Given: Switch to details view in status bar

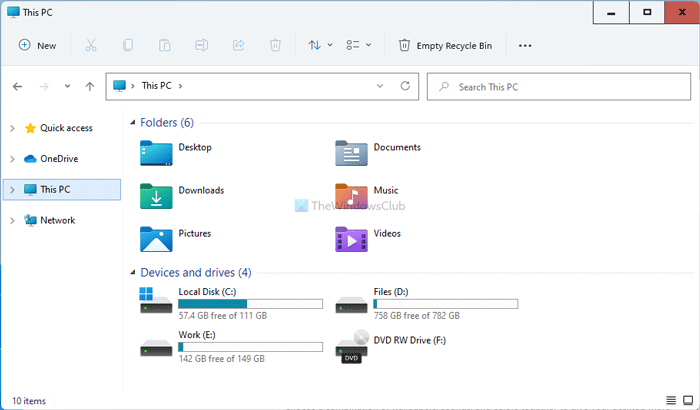Looking at the screenshot, I should coord(670,400).
